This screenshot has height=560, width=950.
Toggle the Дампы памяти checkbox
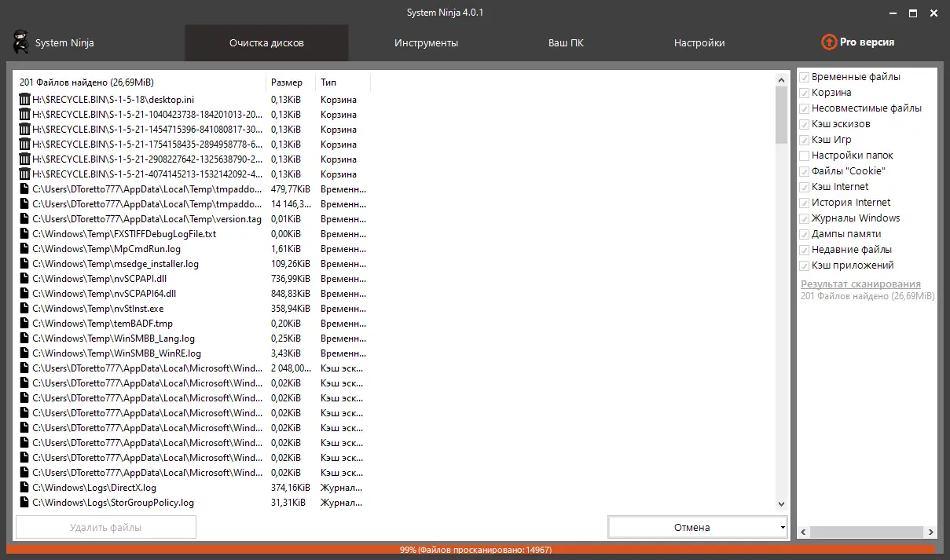coord(805,234)
